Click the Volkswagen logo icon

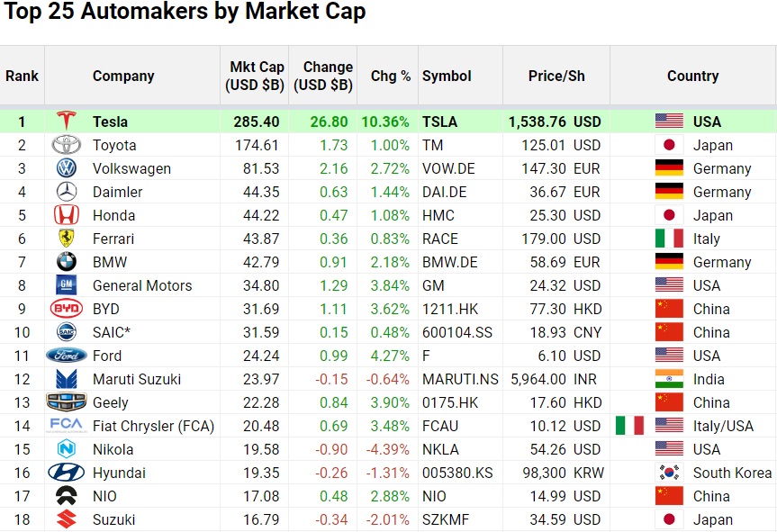pyautogui.click(x=67, y=168)
